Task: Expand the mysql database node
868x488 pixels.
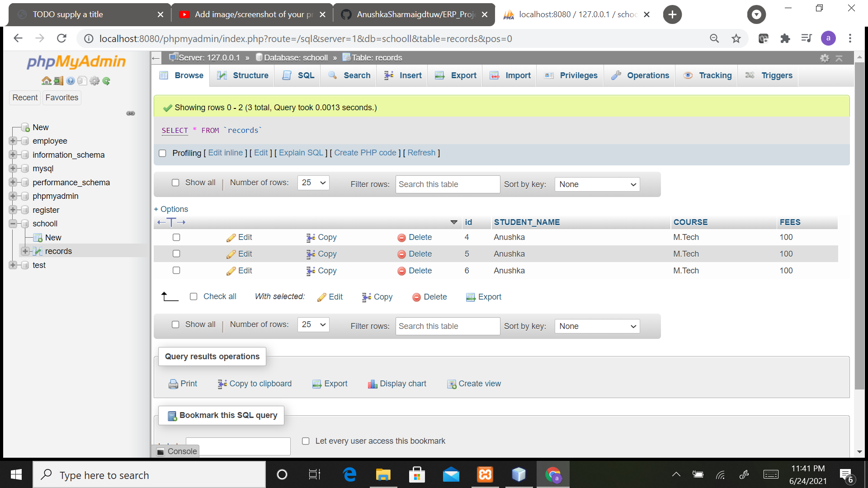Action: (x=13, y=169)
